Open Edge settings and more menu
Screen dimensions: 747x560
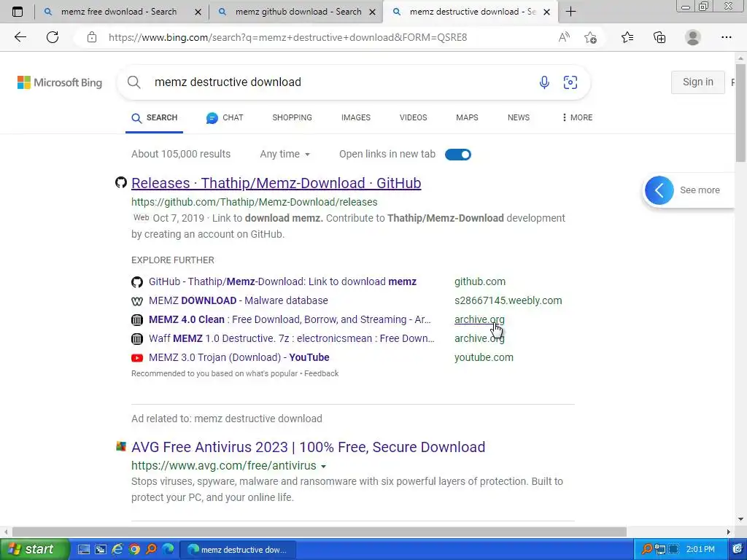click(726, 37)
